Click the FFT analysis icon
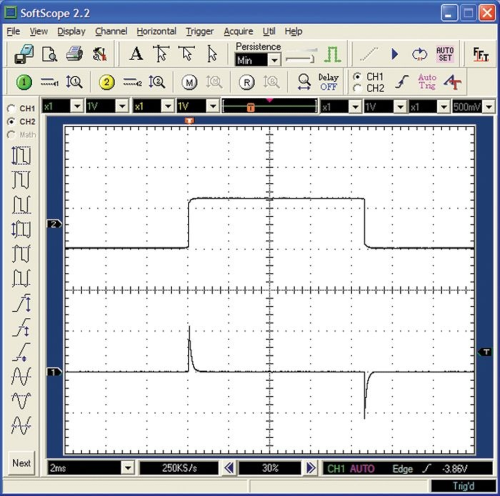Image resolution: width=500 pixels, height=496 pixels. pos(481,54)
